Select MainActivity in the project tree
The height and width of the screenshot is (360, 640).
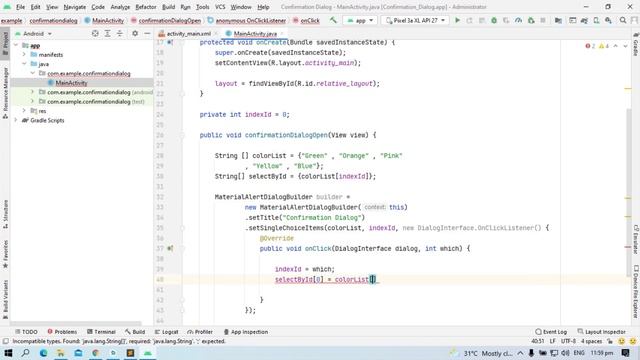tap(71, 83)
